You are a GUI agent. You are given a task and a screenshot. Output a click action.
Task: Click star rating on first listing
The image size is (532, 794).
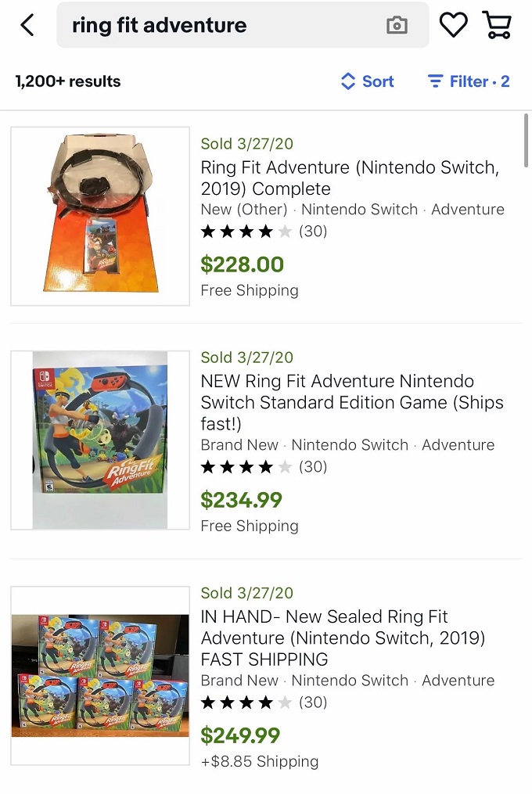246,232
